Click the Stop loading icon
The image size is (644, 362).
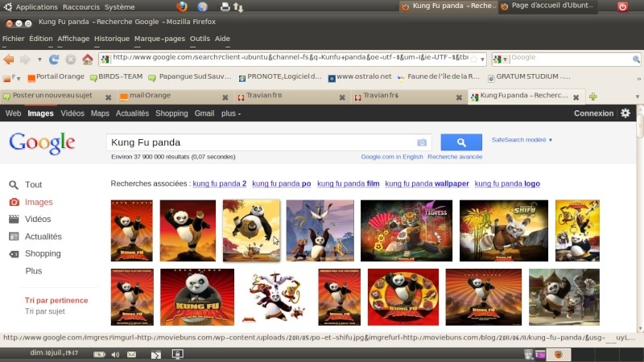[71, 60]
